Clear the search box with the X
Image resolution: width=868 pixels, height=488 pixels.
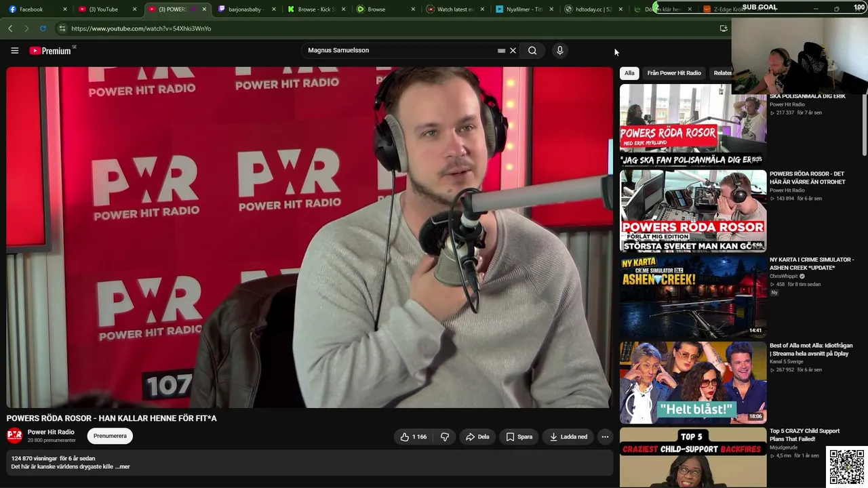point(513,50)
